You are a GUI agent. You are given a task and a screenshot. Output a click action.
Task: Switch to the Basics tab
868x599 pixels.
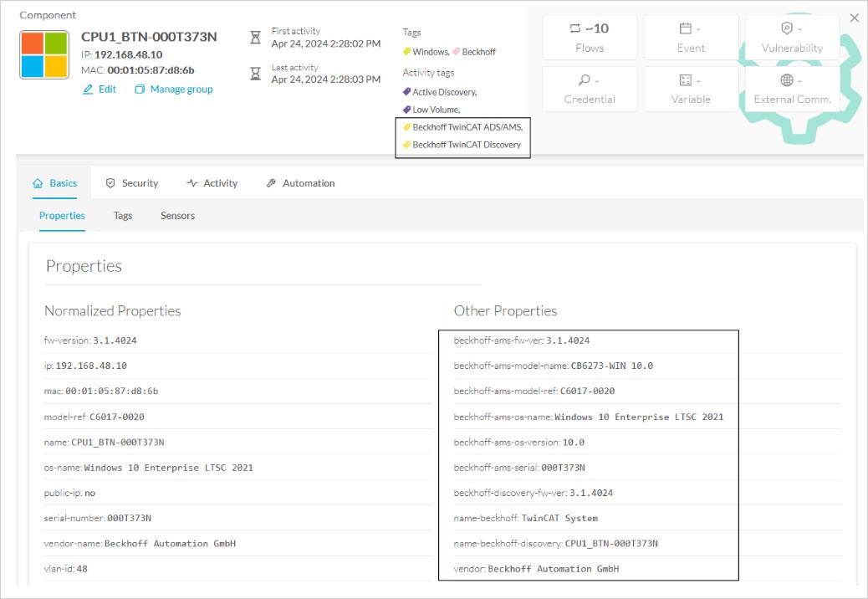55,182
